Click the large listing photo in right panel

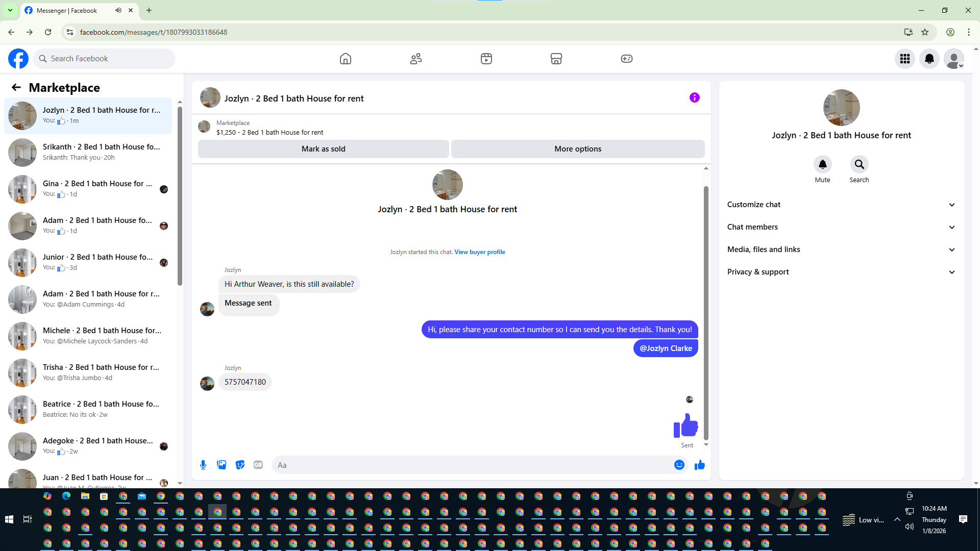tap(842, 108)
